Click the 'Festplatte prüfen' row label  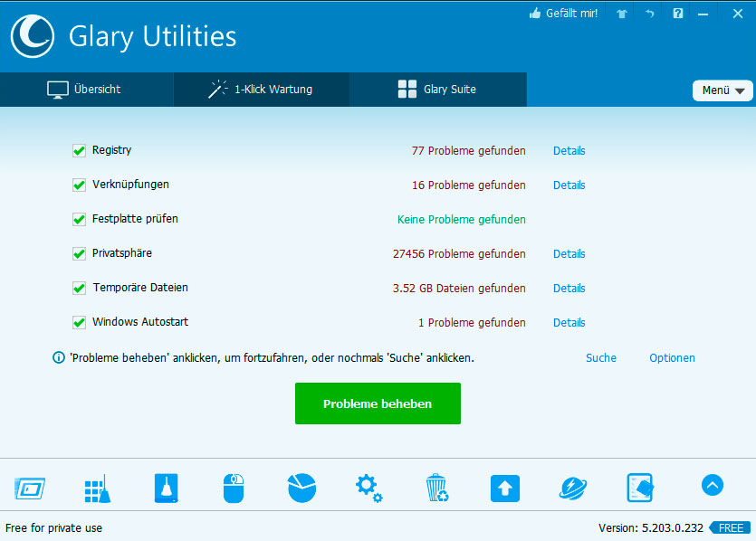click(x=135, y=219)
